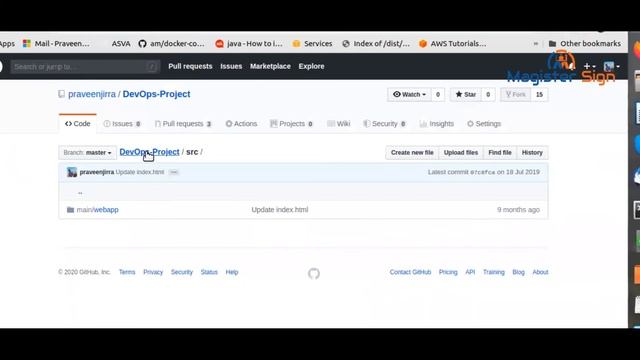Open Pull requests in the top navigation
The width and height of the screenshot is (640, 360).
pyautogui.click(x=190, y=66)
